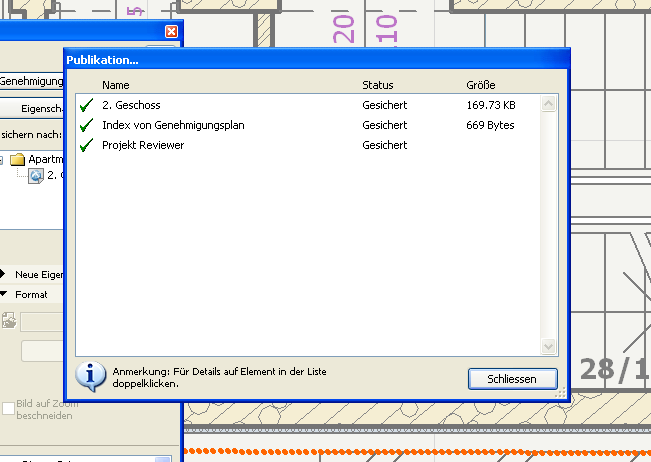Click the blue info balloon icon
The width and height of the screenshot is (651, 462).
pyautogui.click(x=91, y=376)
